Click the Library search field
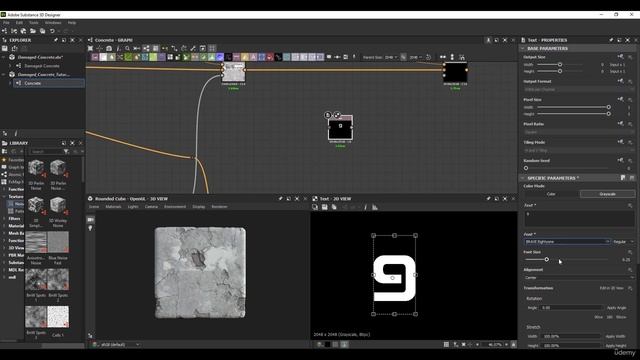 coord(46,151)
